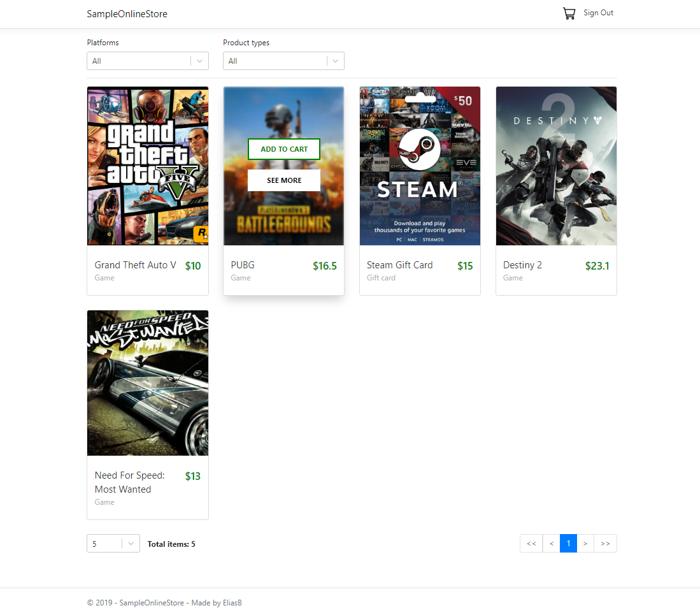Image resolution: width=700 pixels, height=615 pixels.
Task: Click the page size chevron arrow
Action: tap(131, 544)
